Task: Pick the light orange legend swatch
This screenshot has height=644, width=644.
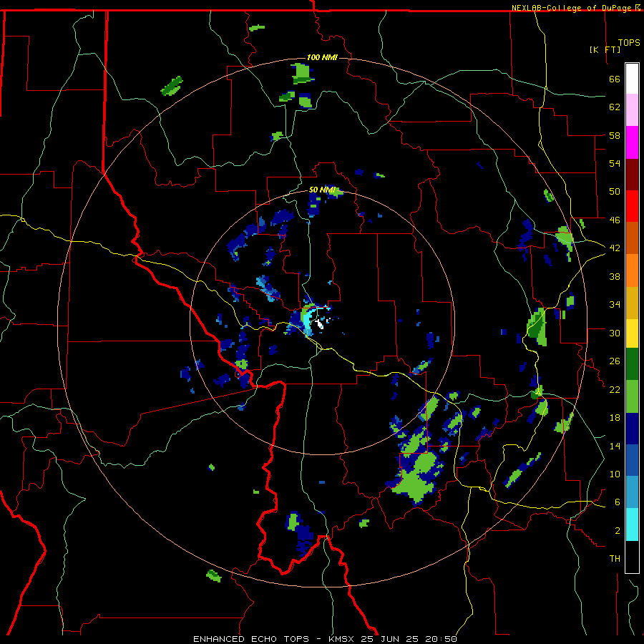Action: [632, 270]
